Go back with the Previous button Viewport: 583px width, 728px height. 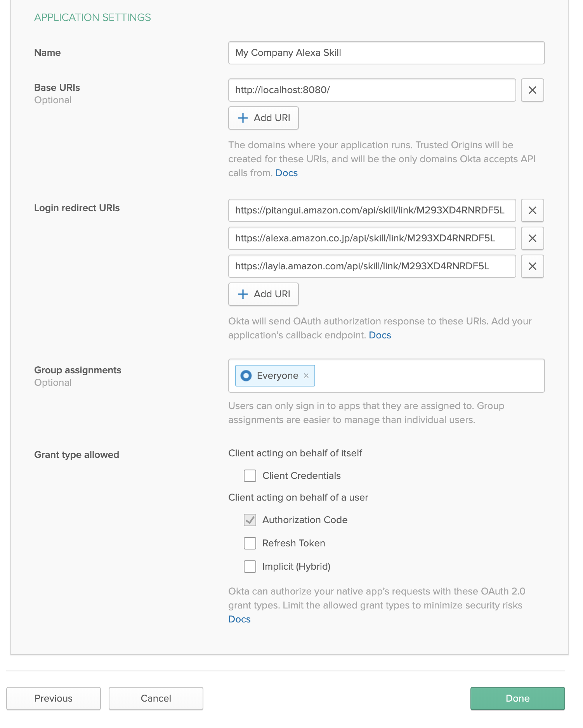[x=54, y=699]
